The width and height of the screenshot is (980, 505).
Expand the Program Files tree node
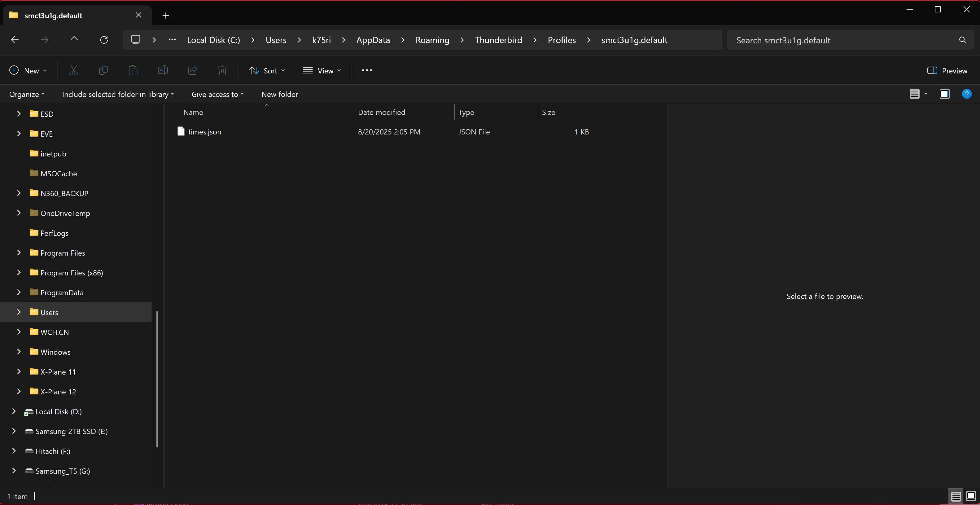pos(19,253)
